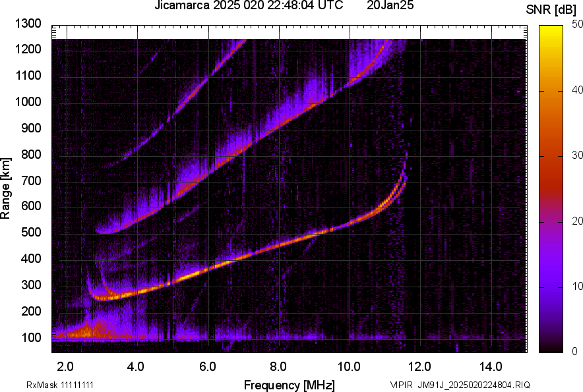Click the frequency tick label 4.0
This screenshot has height=392, width=583.
[136, 367]
